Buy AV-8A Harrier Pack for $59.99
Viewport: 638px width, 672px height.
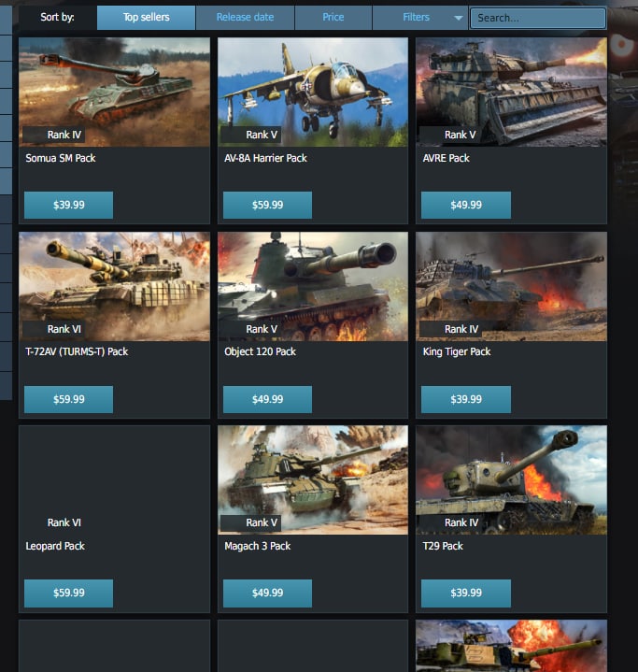point(267,205)
